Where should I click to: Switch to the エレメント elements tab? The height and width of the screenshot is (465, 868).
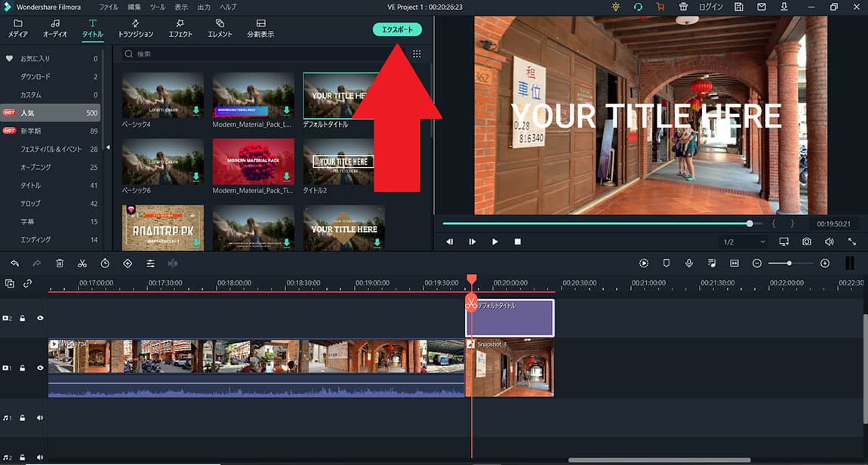(x=220, y=29)
